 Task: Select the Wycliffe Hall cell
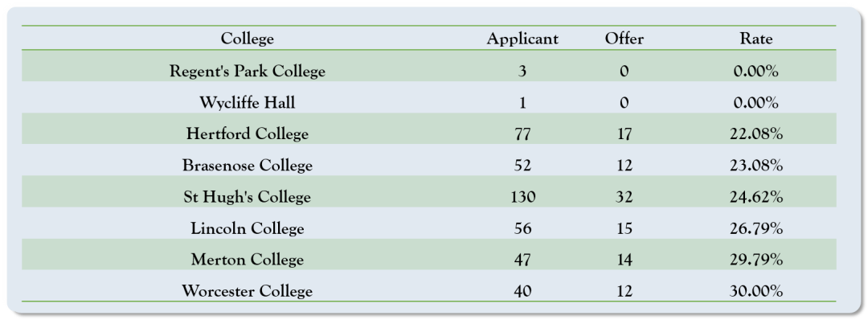click(x=248, y=103)
